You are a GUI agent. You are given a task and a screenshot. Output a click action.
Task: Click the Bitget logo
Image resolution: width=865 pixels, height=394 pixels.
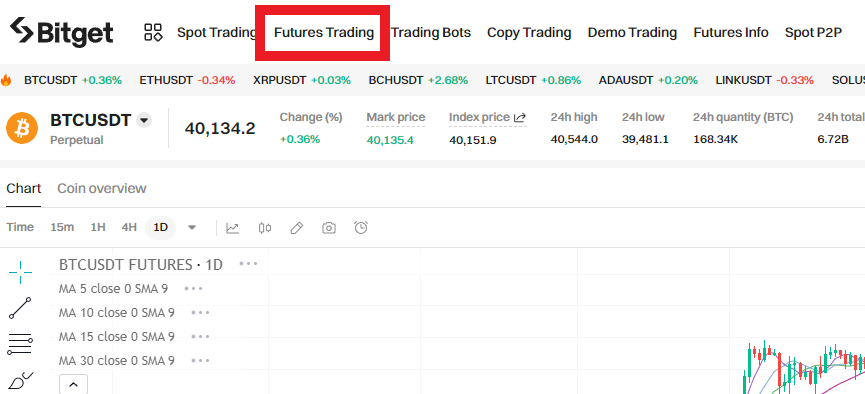click(x=62, y=32)
